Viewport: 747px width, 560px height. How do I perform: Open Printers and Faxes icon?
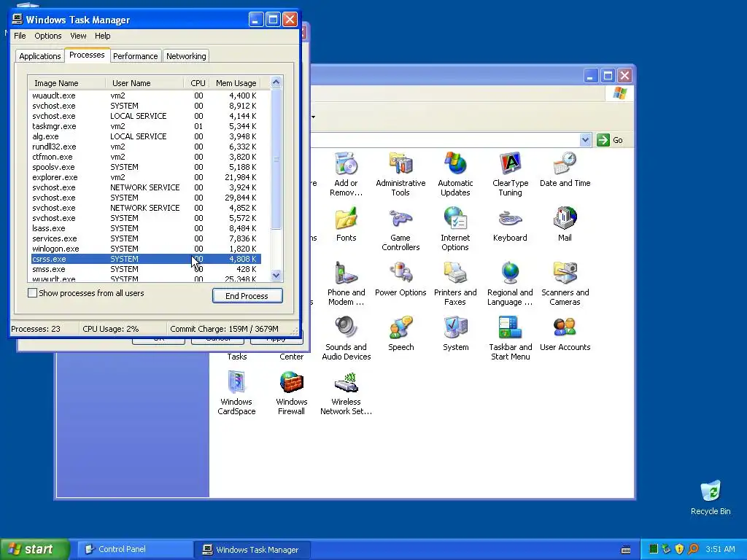[455, 284]
